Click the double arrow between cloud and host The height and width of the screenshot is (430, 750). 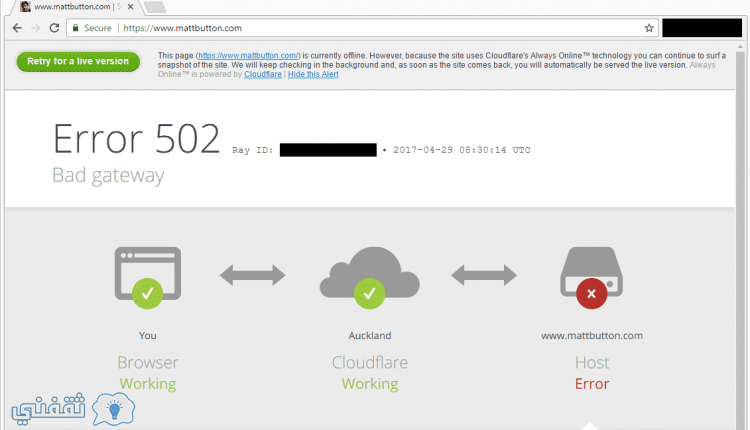coord(484,275)
